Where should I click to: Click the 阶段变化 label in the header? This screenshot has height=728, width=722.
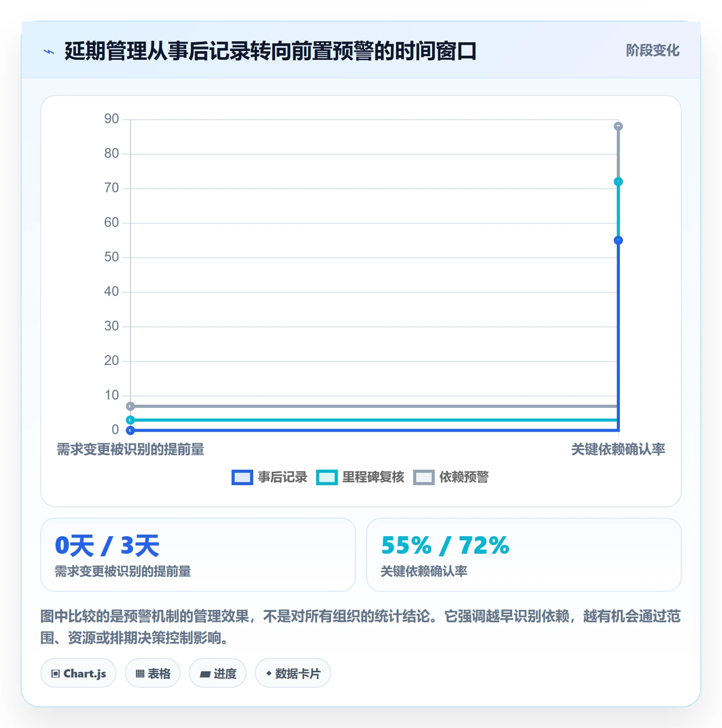(653, 51)
